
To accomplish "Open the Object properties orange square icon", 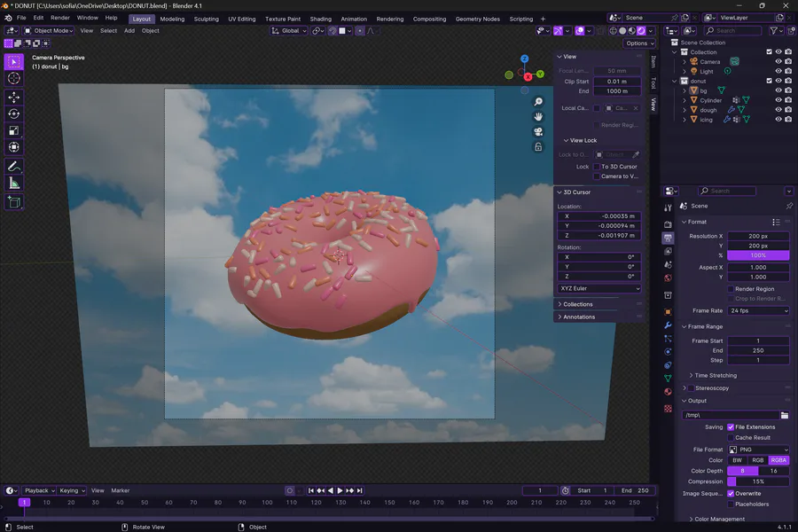I will pyautogui.click(x=668, y=311).
